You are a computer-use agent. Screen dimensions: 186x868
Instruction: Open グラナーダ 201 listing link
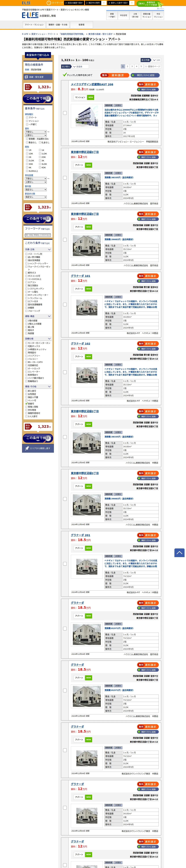[80, 535]
